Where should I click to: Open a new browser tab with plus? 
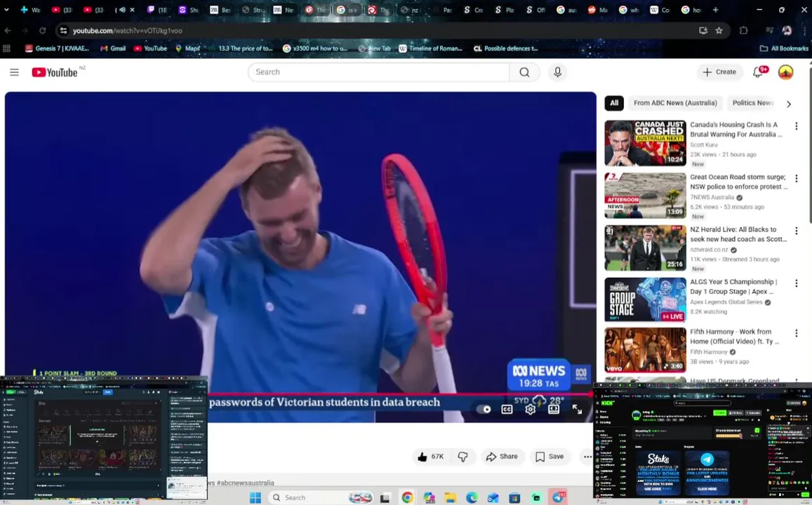point(715,9)
